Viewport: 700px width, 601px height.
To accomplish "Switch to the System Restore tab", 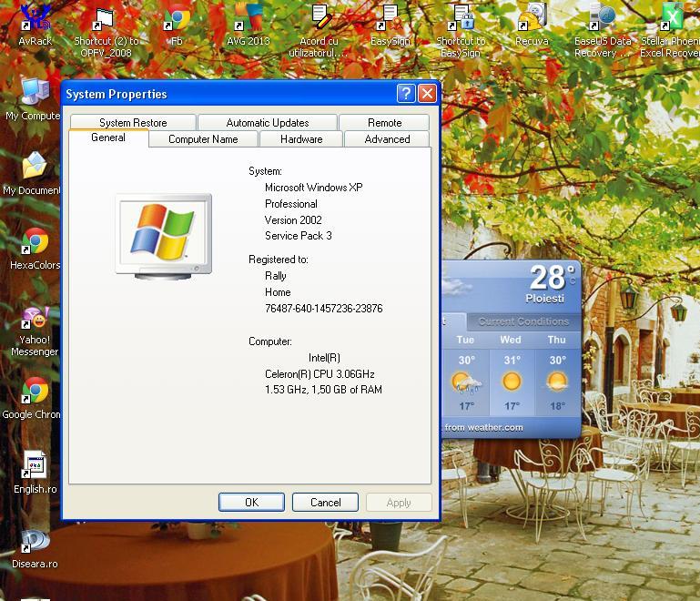I will tap(133, 122).
